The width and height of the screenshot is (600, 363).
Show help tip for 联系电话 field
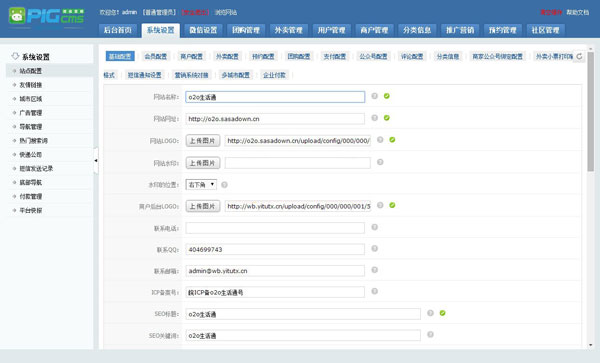tap(375, 227)
